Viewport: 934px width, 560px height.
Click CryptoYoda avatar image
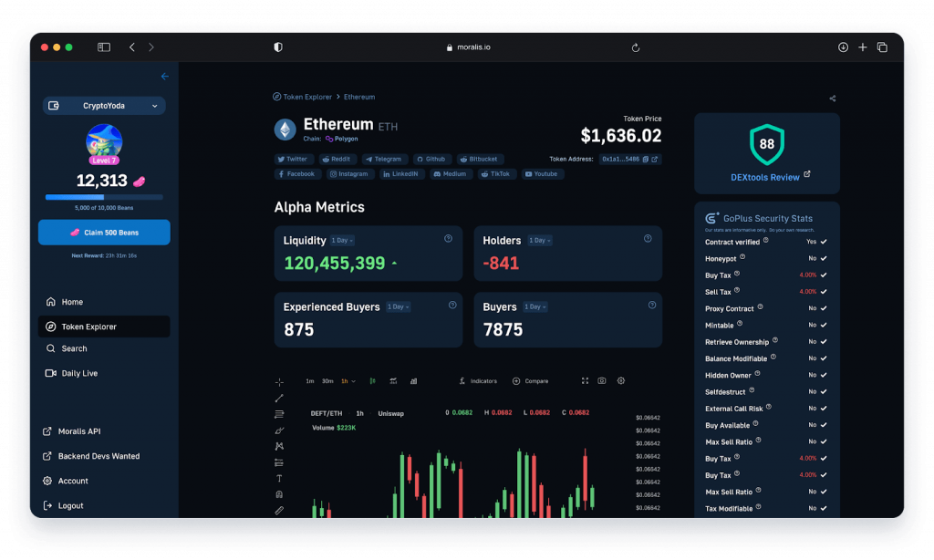click(104, 141)
